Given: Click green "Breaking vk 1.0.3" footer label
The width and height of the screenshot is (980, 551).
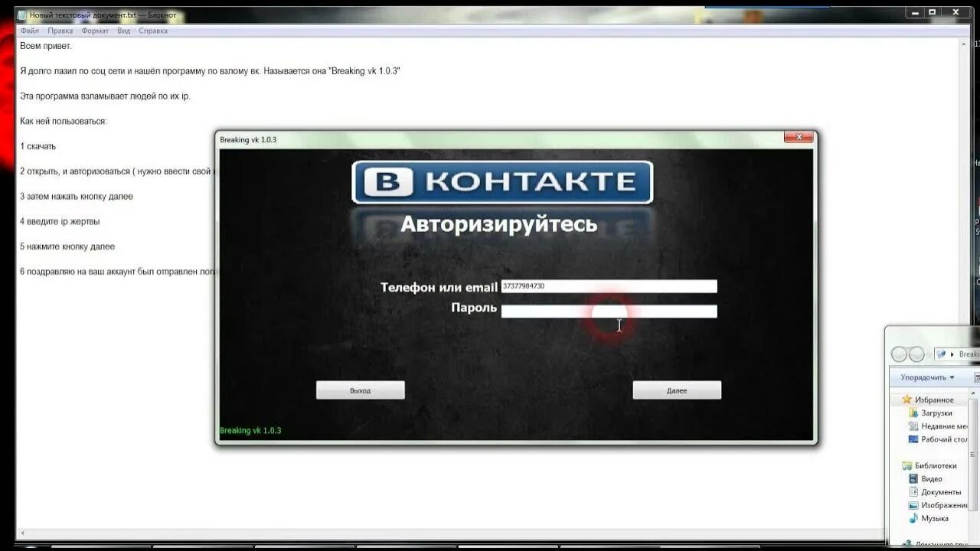Looking at the screenshot, I should click(250, 430).
